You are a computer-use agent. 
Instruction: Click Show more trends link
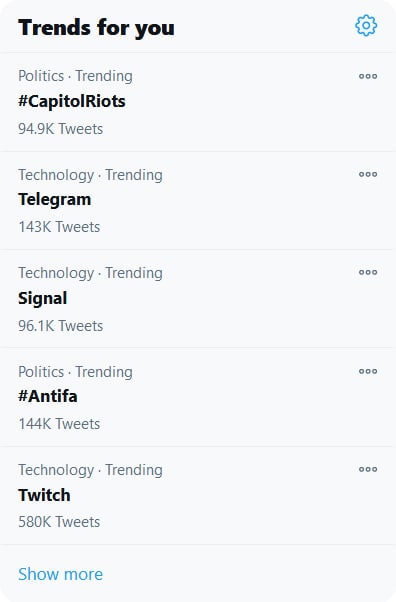(x=60, y=574)
